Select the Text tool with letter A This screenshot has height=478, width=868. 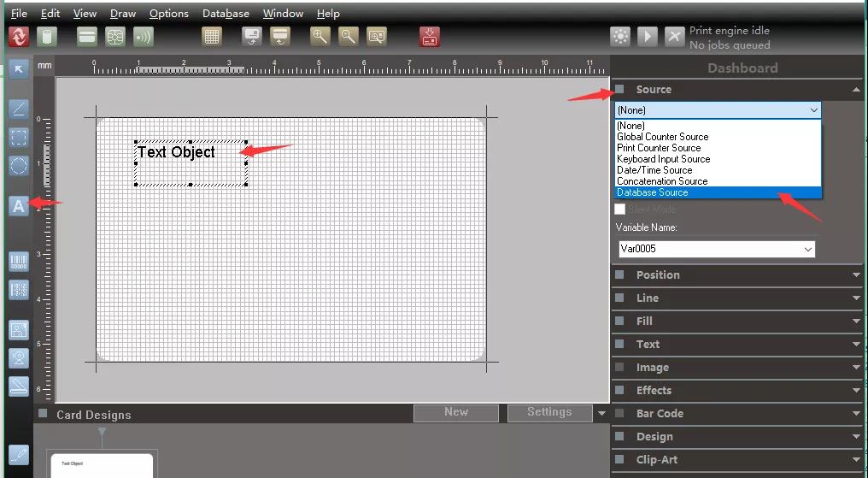coord(18,206)
